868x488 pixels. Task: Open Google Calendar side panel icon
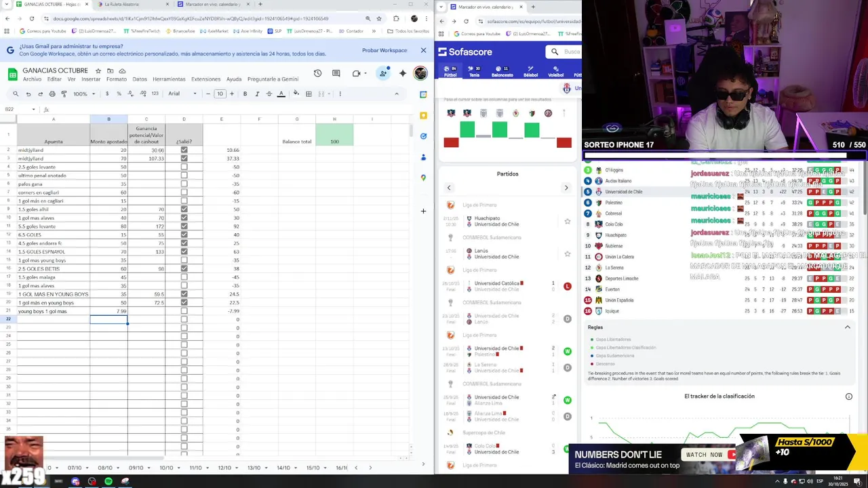pos(423,94)
